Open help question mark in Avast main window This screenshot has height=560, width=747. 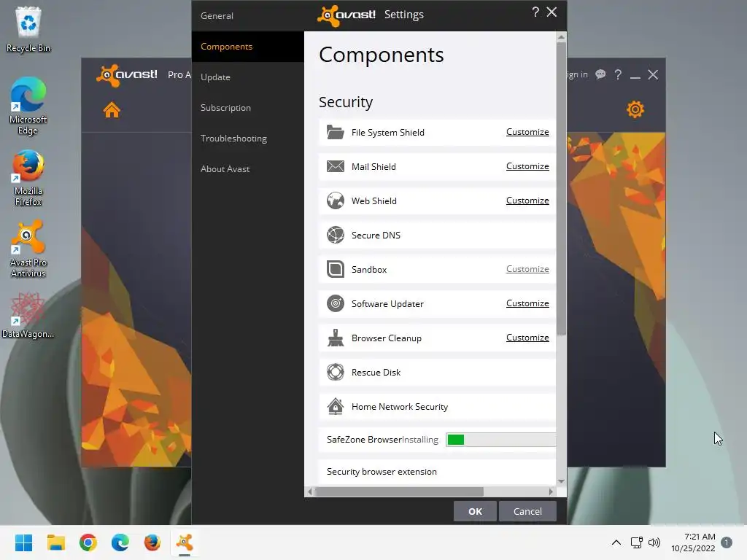pos(618,75)
